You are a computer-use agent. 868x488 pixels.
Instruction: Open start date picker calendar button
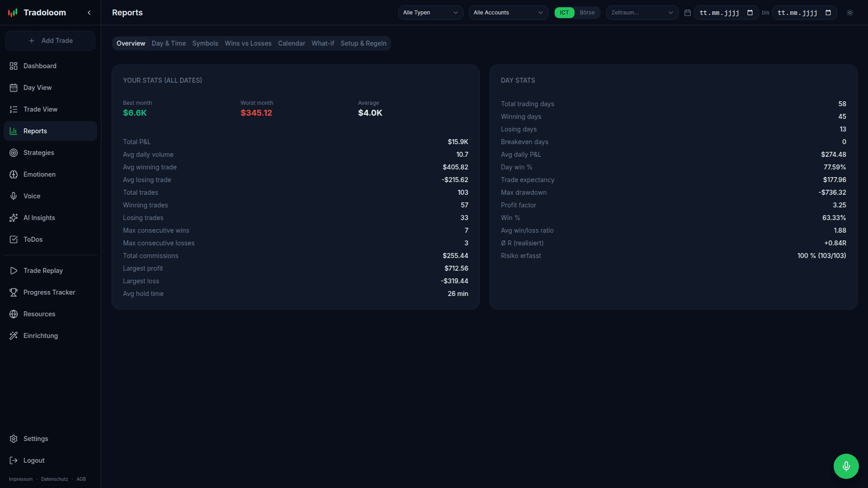click(x=750, y=13)
